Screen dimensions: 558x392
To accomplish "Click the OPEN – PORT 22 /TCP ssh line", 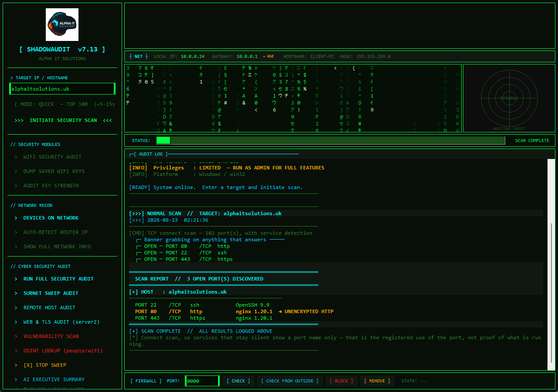I will [x=182, y=253].
